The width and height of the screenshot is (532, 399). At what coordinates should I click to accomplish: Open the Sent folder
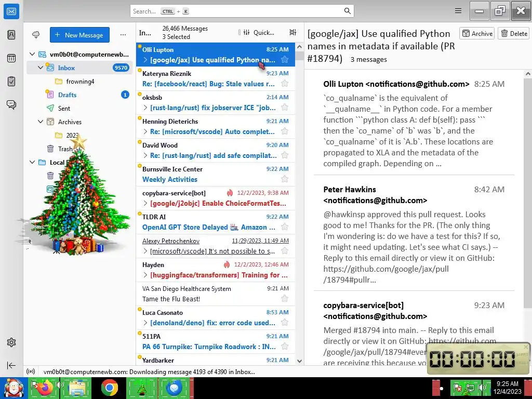[64, 108]
